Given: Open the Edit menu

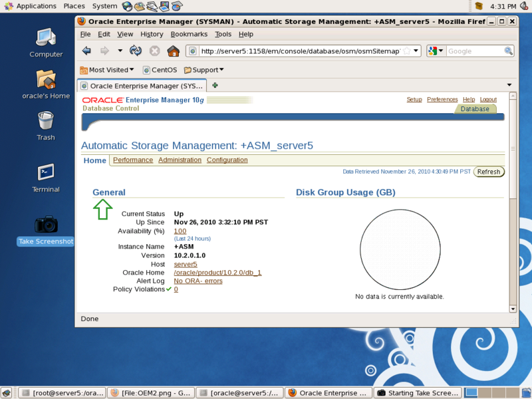Looking at the screenshot, I should pos(104,35).
